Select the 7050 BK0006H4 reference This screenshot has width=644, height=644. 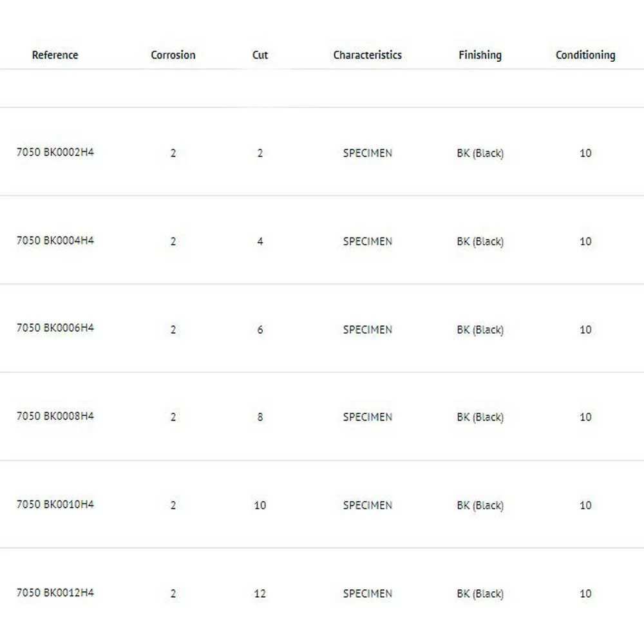pyautogui.click(x=55, y=328)
